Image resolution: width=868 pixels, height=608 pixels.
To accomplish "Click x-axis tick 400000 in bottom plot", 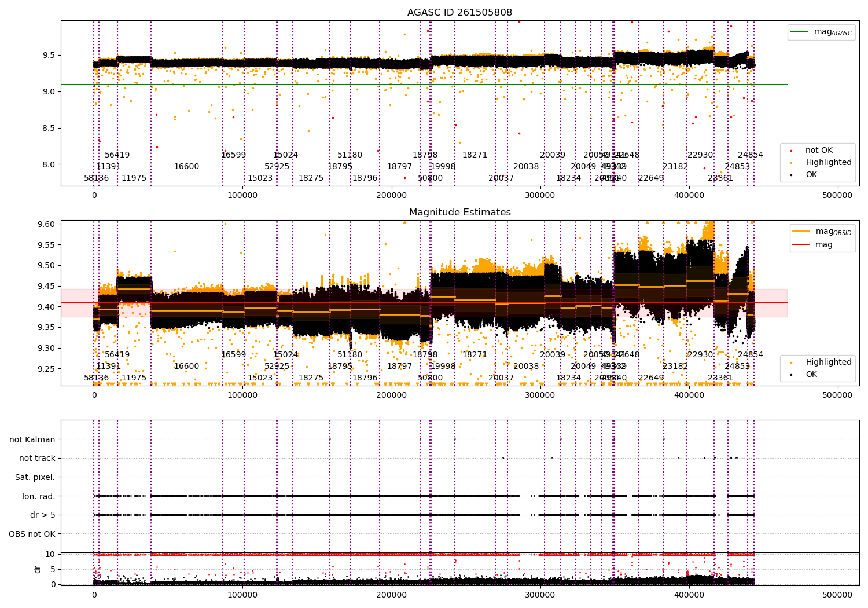I will (689, 595).
